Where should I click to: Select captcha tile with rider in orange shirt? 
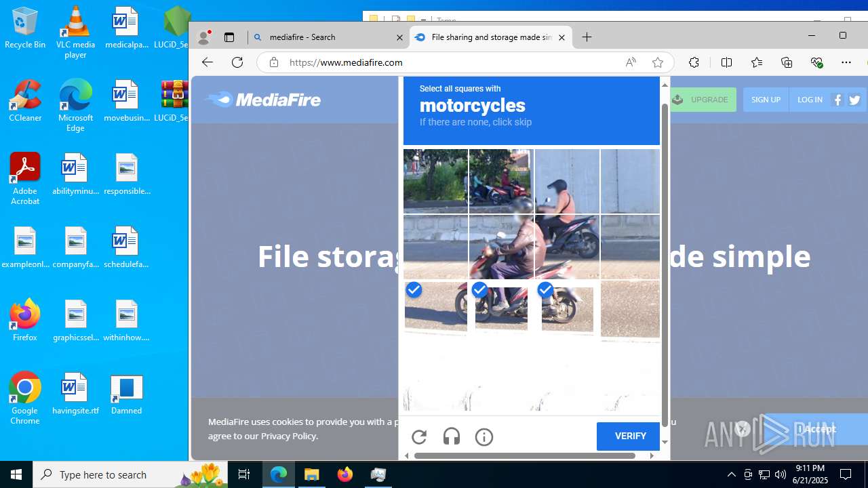tap(567, 182)
